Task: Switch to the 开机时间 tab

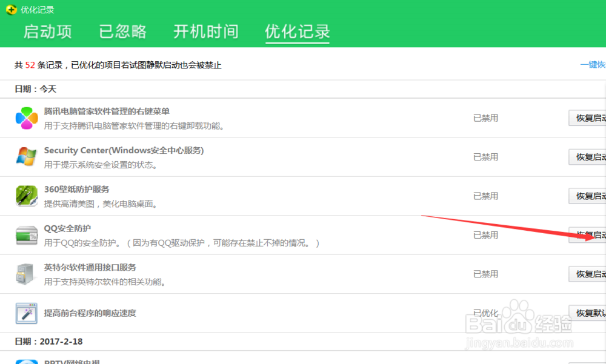Action: pos(205,32)
